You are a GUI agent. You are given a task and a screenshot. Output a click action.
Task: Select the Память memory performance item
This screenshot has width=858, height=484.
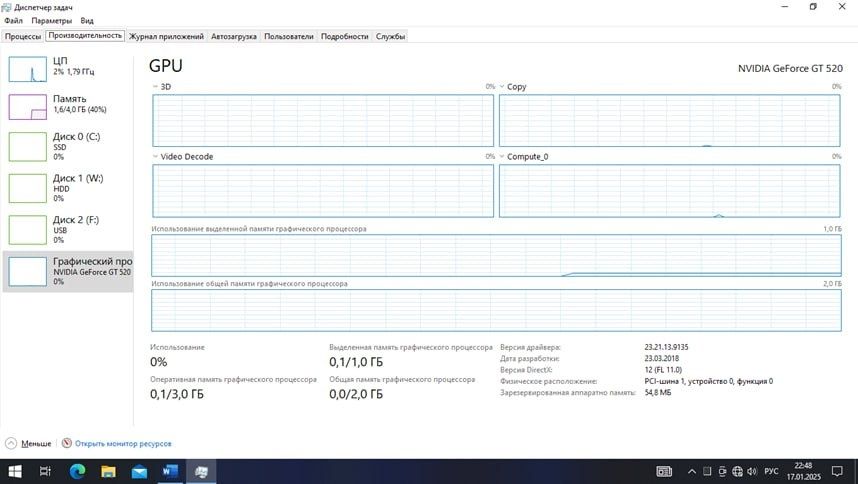click(68, 107)
